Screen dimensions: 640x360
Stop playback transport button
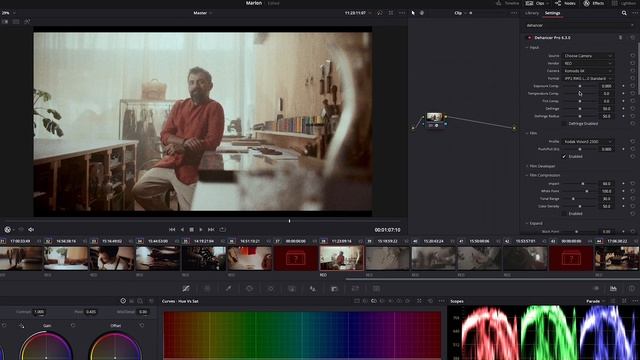coord(191,230)
